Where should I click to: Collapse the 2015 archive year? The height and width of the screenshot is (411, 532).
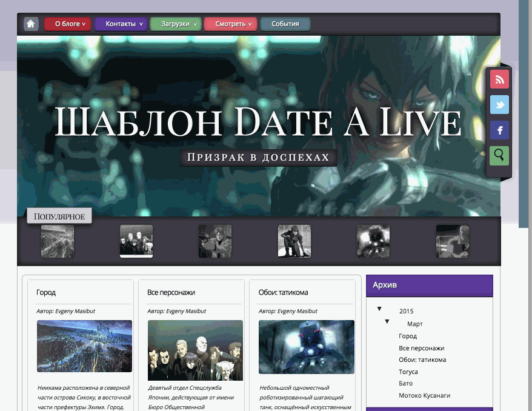[x=379, y=309]
